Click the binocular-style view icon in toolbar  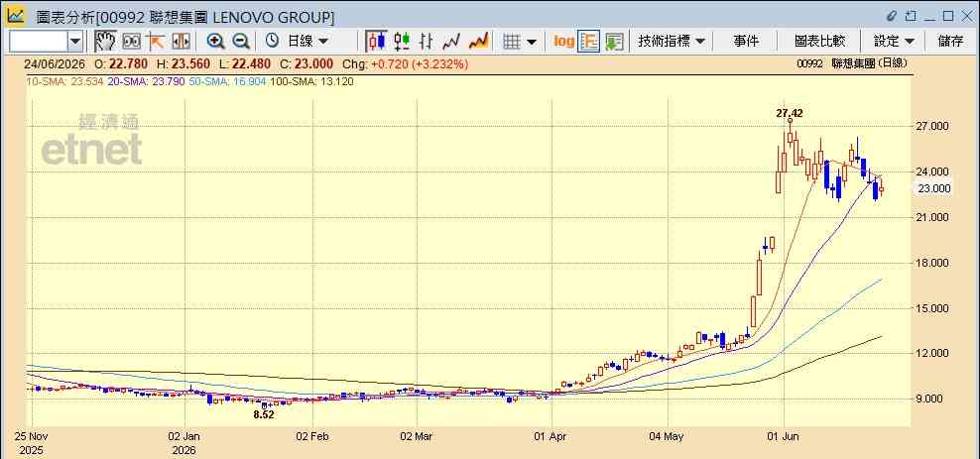point(131,42)
